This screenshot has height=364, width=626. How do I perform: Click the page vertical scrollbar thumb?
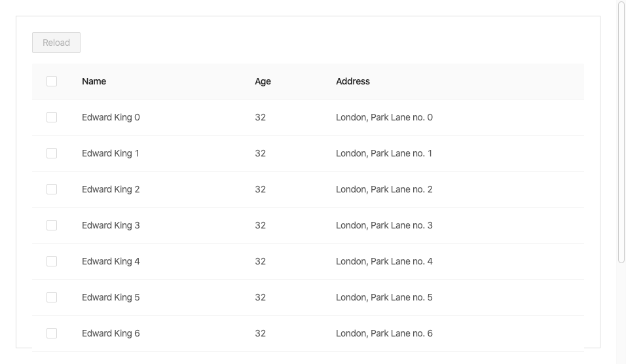(x=621, y=131)
